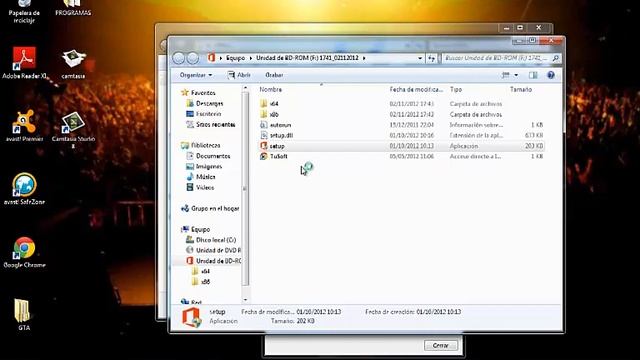Open the GTA desktop folder
The image size is (640, 360).
[x=23, y=314]
